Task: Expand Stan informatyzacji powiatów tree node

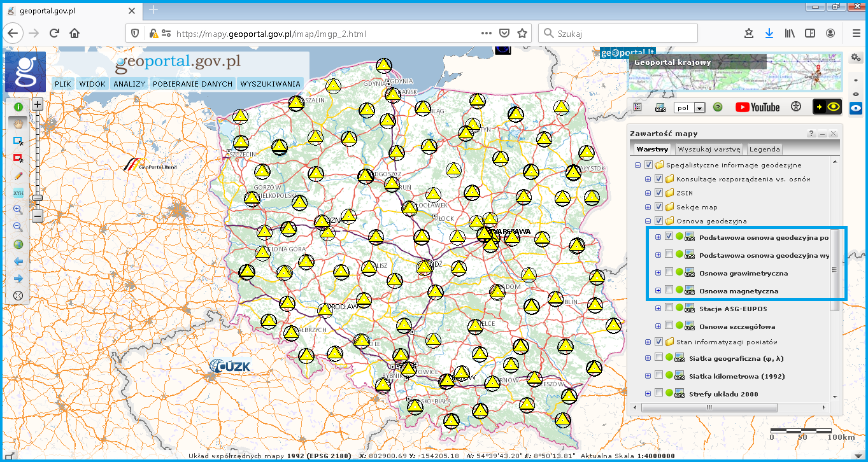Action: [x=648, y=342]
